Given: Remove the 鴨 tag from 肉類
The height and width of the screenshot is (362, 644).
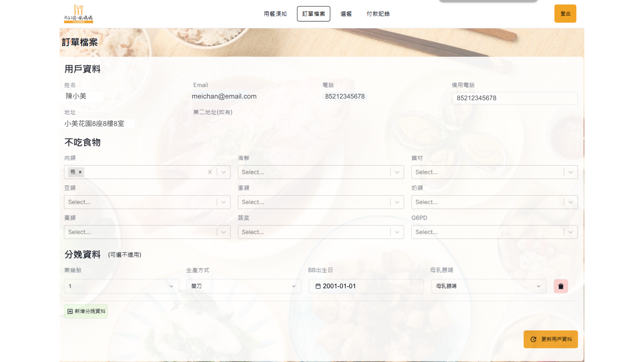Looking at the screenshot, I should 80,172.
